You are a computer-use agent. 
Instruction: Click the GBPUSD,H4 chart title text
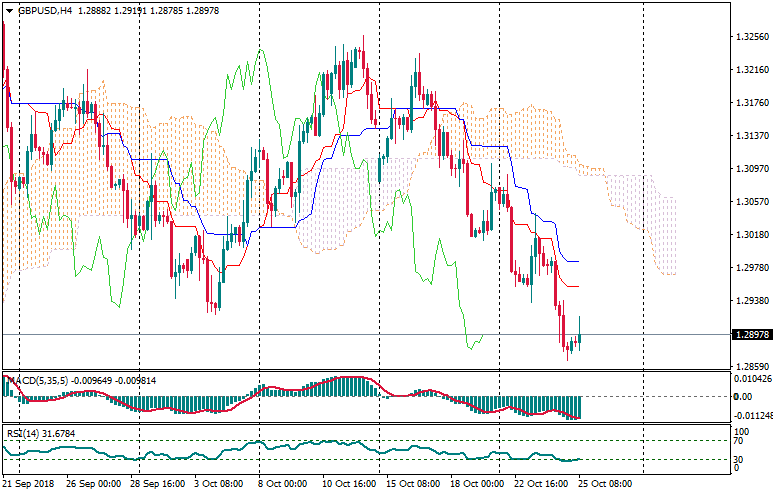tap(45, 10)
